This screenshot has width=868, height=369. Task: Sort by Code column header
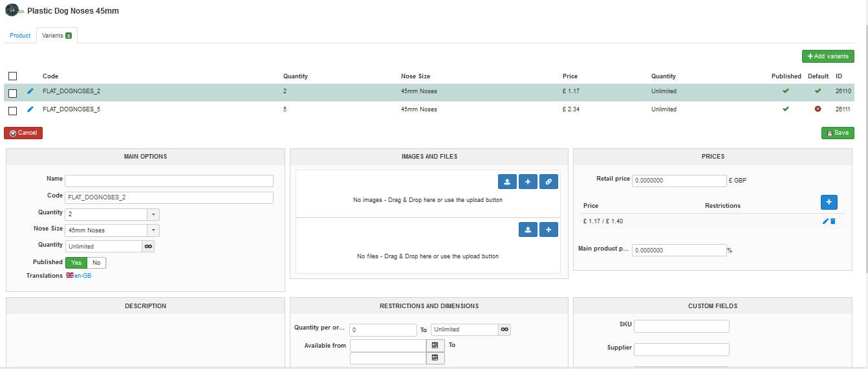pyautogui.click(x=50, y=76)
